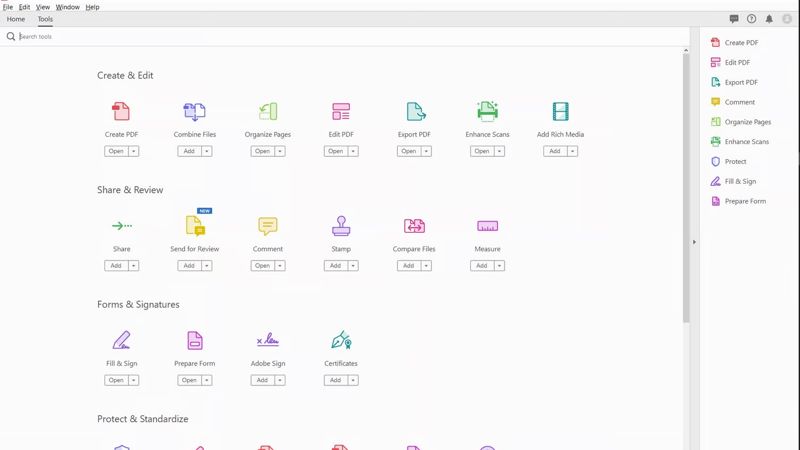Click the Share arrow icon
This screenshot has width=800, height=450.
tap(122, 226)
